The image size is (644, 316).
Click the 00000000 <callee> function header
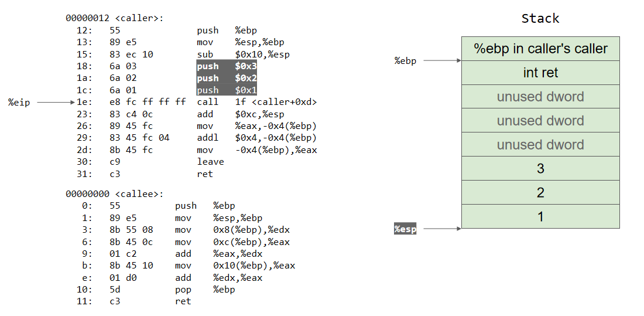[115, 194]
